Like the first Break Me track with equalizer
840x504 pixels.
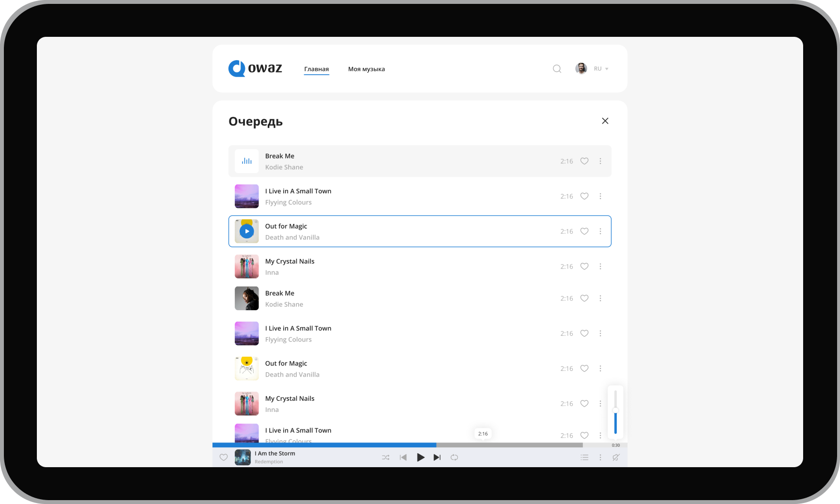[584, 161]
